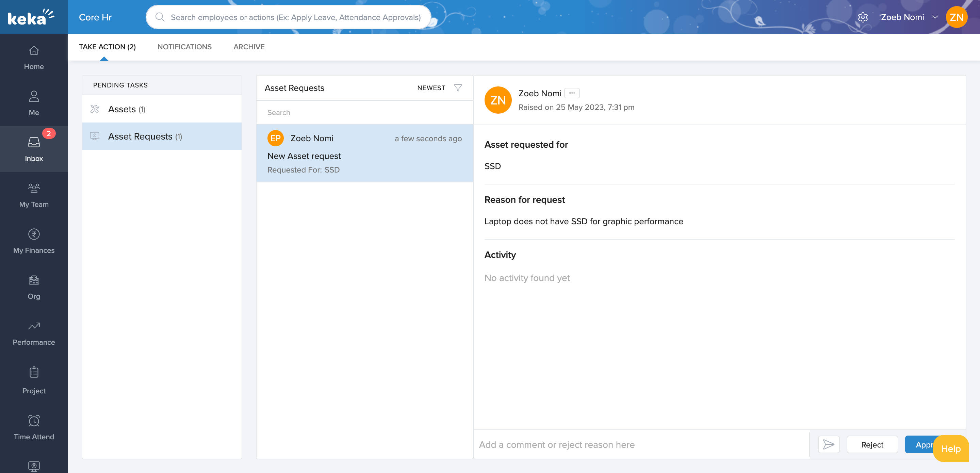This screenshot has width=980, height=473.
Task: Click the Reject button
Action: pos(872,444)
